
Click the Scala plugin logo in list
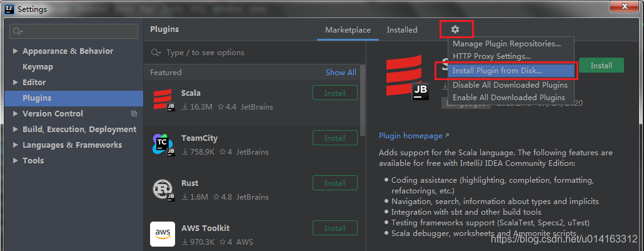pos(164,99)
